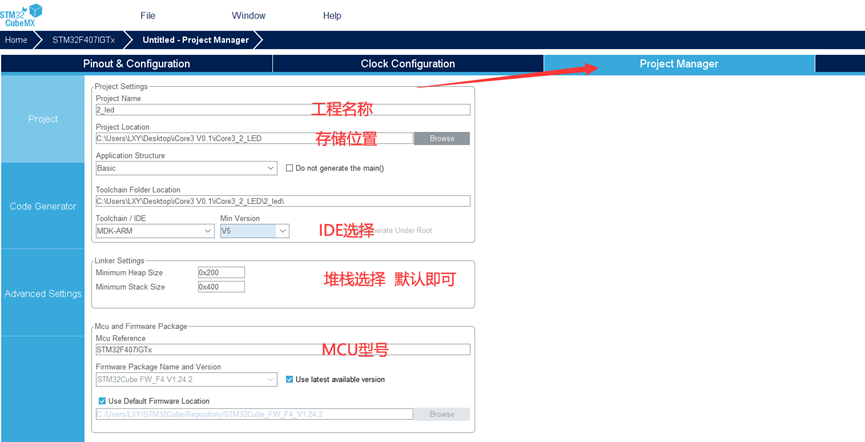
Task: Click the Minimum Heap Size field
Action: point(220,272)
